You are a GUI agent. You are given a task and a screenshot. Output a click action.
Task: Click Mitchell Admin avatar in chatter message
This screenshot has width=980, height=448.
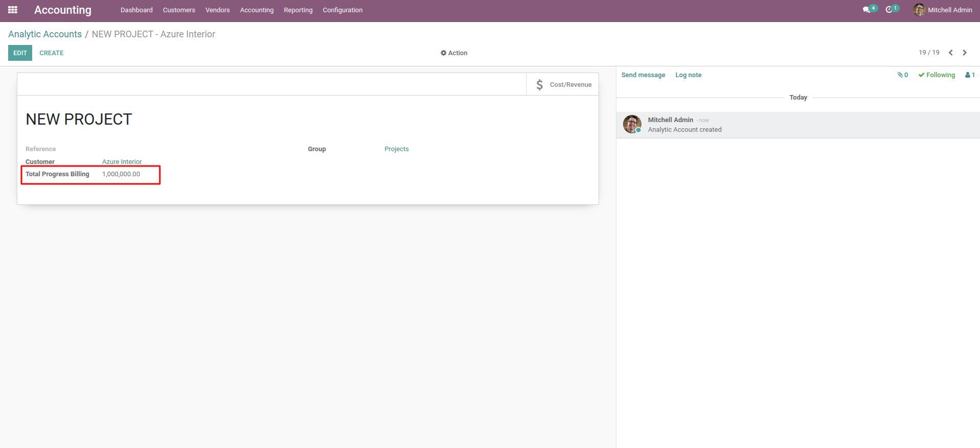(x=632, y=124)
